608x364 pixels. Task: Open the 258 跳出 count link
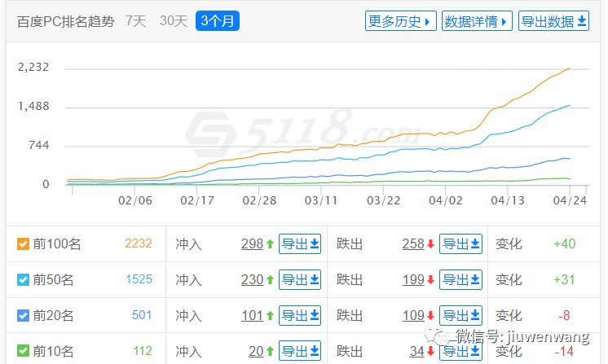[413, 244]
